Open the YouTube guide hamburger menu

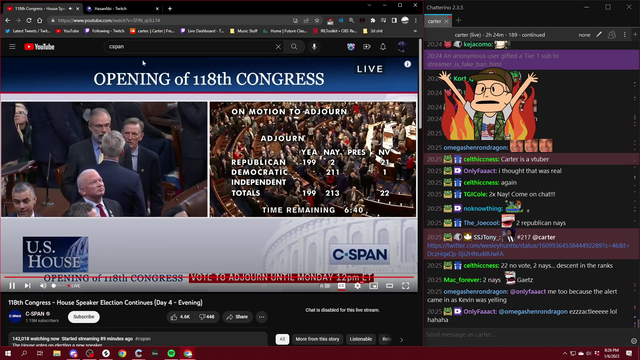tap(12, 47)
